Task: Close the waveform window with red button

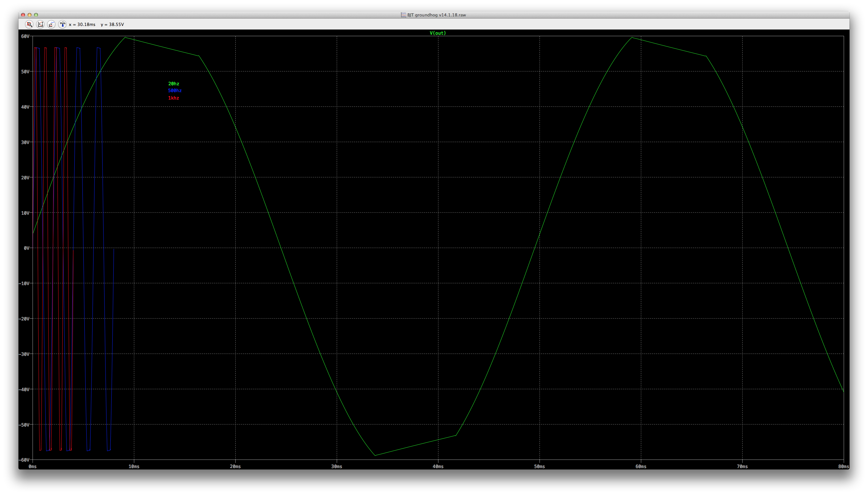Action: [23, 15]
